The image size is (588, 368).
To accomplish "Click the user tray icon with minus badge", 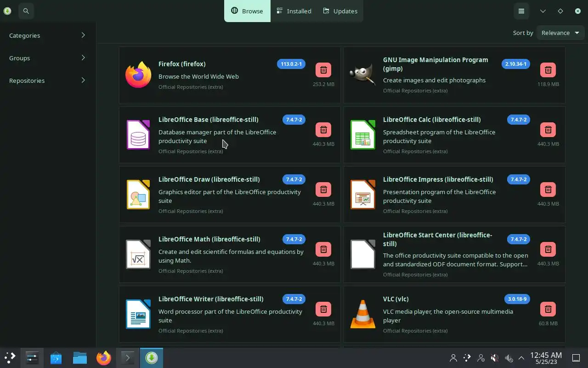I will pos(481,358).
